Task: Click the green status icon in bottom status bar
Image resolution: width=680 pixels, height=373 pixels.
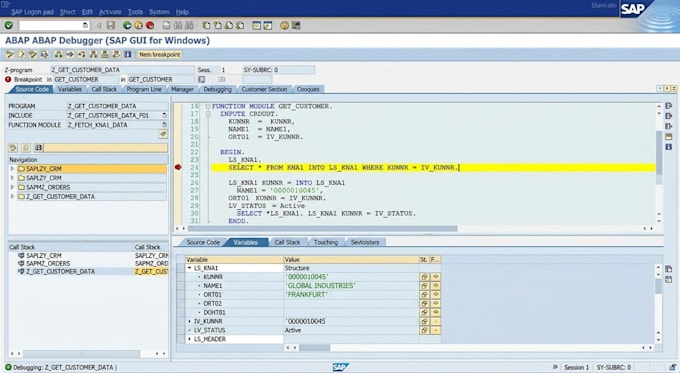Action: pyautogui.click(x=8, y=367)
